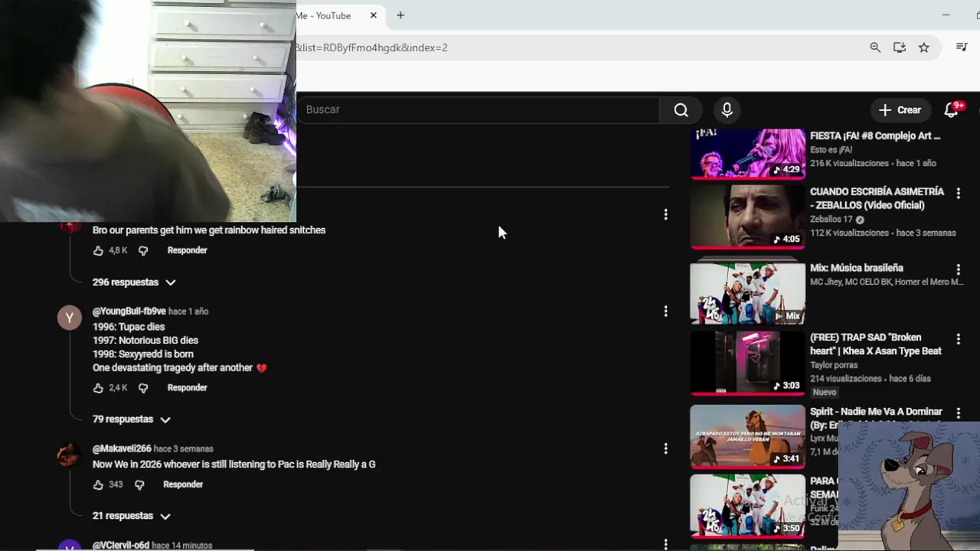Click the '1998: Sexyyredd is born' comment text
The height and width of the screenshot is (551, 980).
143,354
